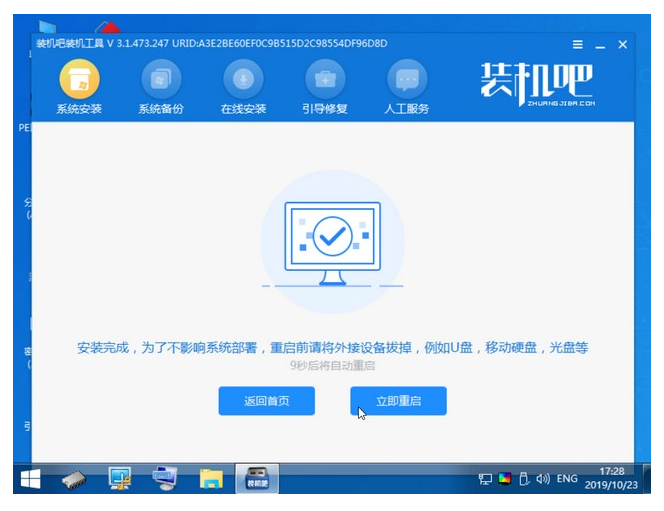Click the 装机吧 brand logo

click(537, 84)
